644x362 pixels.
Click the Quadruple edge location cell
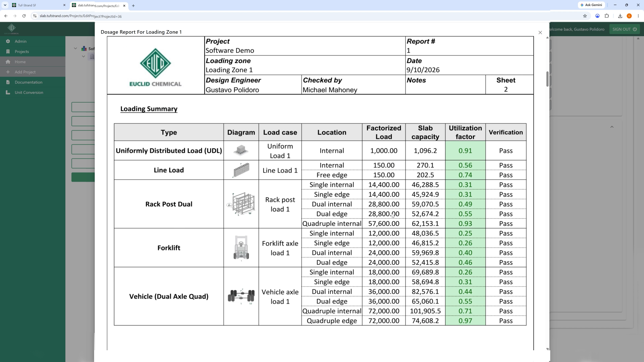tap(332, 321)
